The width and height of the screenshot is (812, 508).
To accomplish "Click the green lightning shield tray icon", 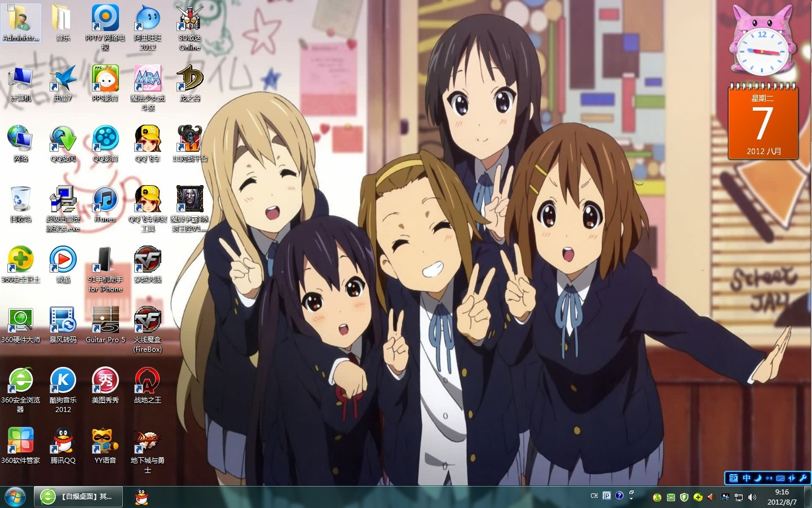I will pos(684,497).
